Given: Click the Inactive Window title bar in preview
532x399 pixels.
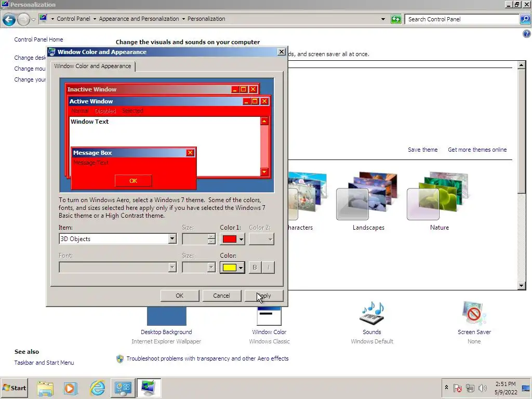Looking at the screenshot, I should click(162, 89).
